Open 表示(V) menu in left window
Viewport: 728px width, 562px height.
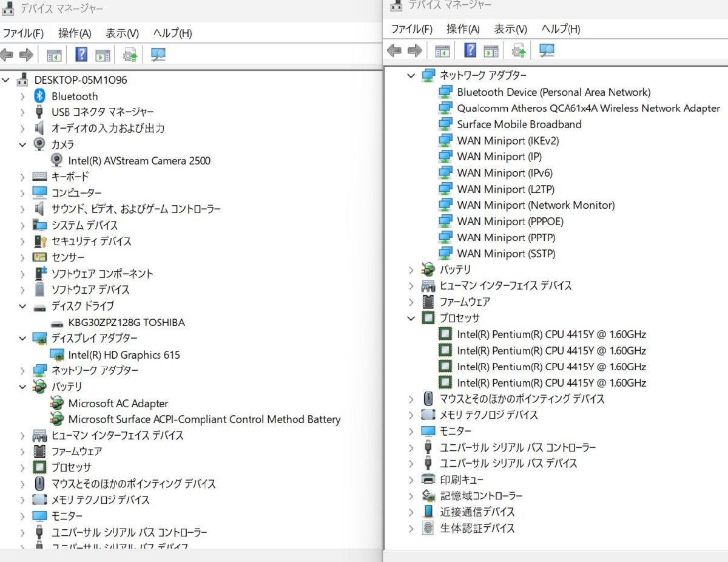pos(122,33)
